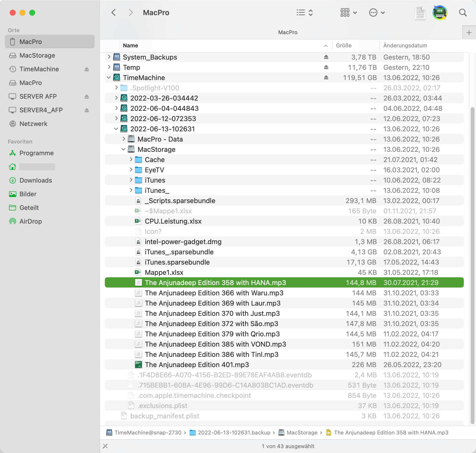Click the text document toolbar icon

pos(420,13)
